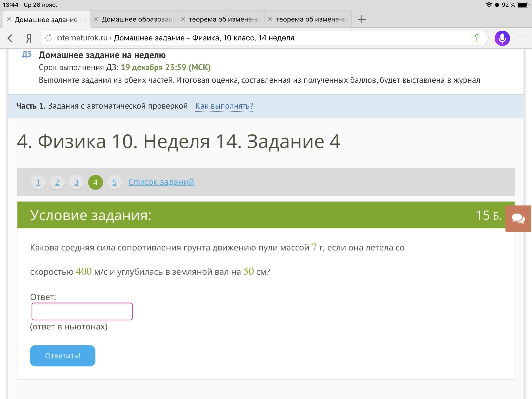Open Yandex home via Я icon
Screen dimensions: 532x399
[29, 38]
